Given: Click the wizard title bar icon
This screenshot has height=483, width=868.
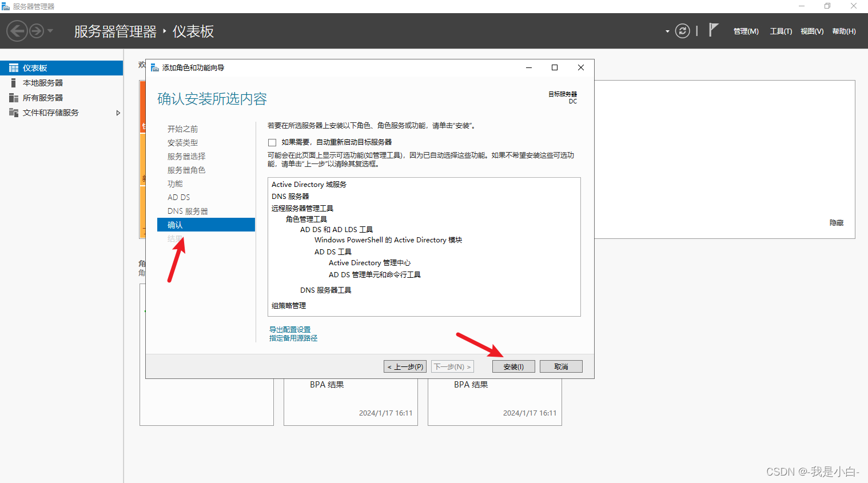Looking at the screenshot, I should [154, 67].
